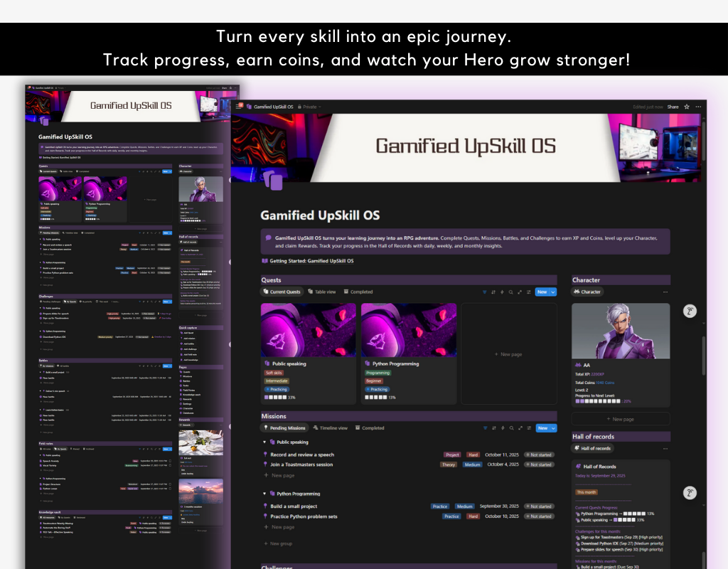Screen dimensions: 728x569
Task: Click the sort icon in the Quests toolbar
Action: tap(493, 292)
